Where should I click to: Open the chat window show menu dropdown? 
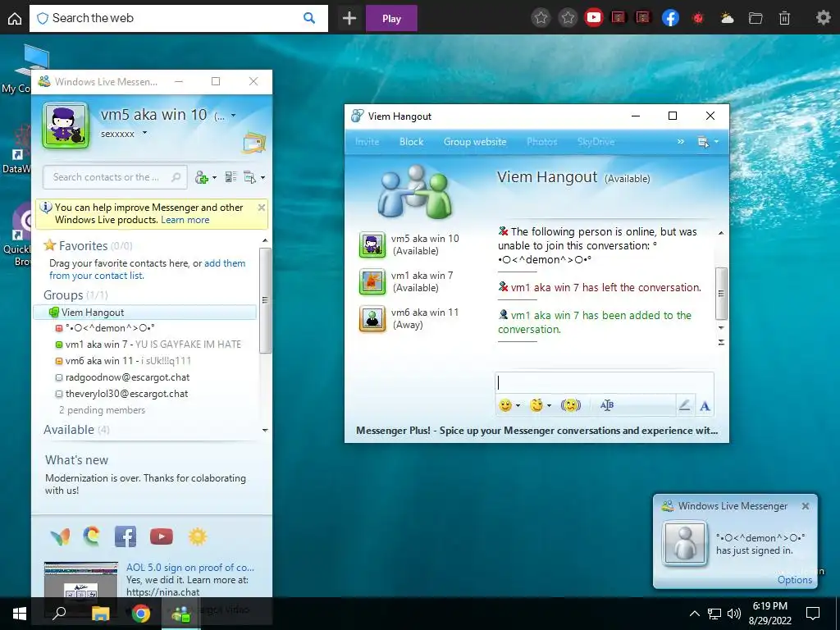[708, 142]
